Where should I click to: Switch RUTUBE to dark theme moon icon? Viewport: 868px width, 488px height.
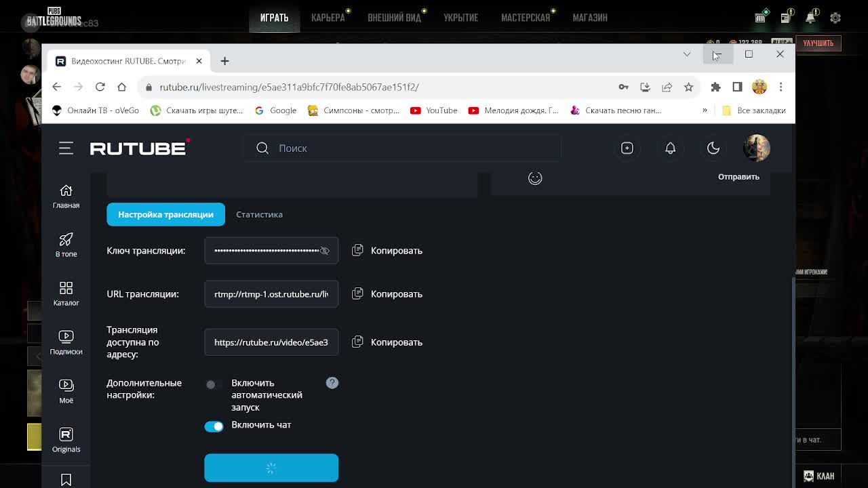click(713, 148)
